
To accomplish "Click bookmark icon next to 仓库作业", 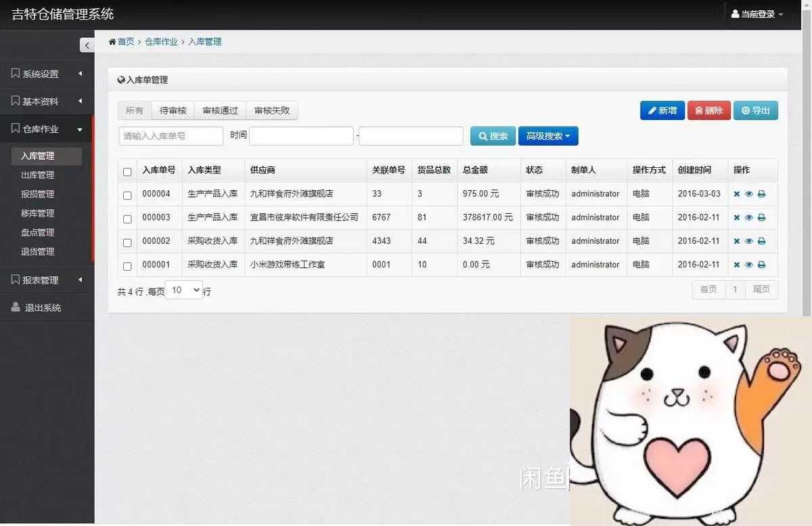I will (16, 129).
